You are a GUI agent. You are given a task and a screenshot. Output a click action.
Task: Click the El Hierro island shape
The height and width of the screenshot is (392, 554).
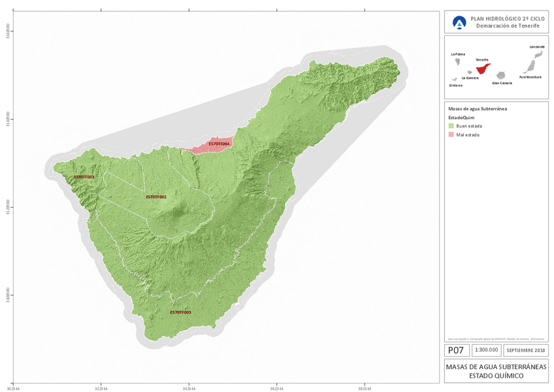click(453, 80)
